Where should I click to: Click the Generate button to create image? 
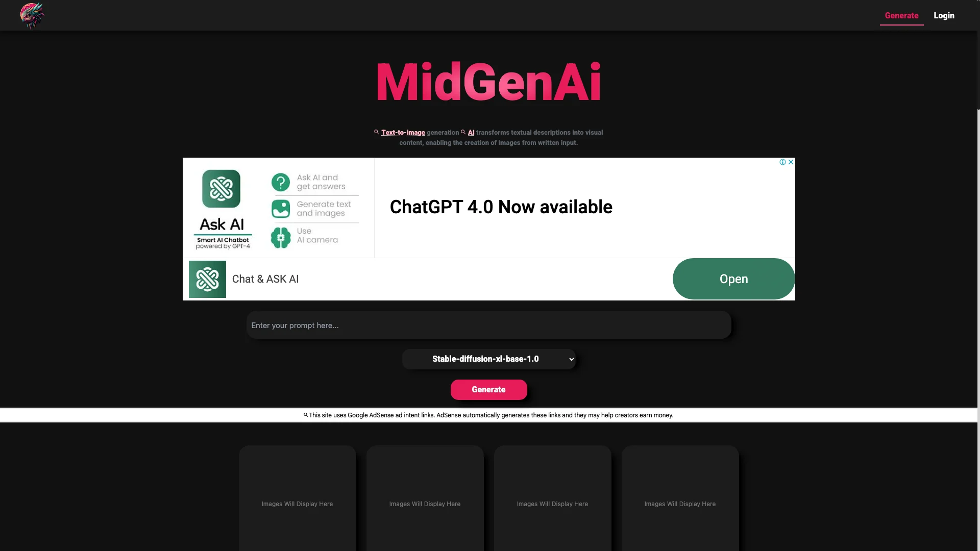(x=488, y=390)
